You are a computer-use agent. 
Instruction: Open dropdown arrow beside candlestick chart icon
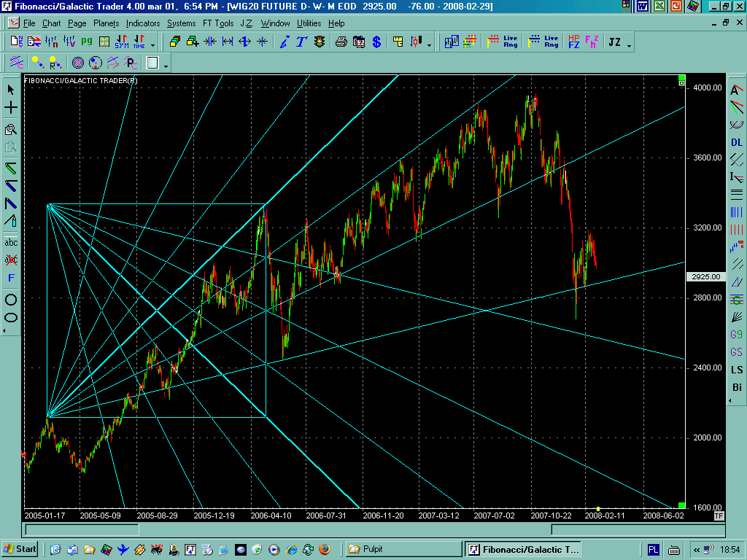(x=429, y=45)
